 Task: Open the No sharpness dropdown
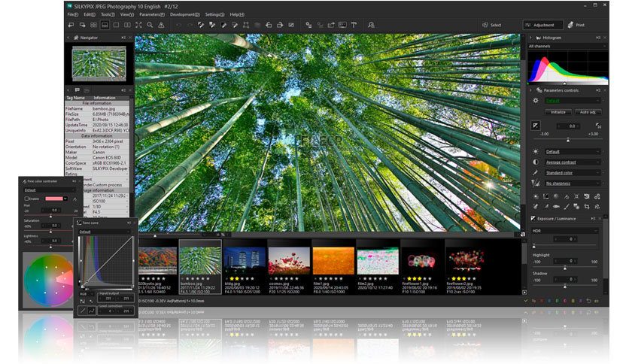(x=573, y=184)
